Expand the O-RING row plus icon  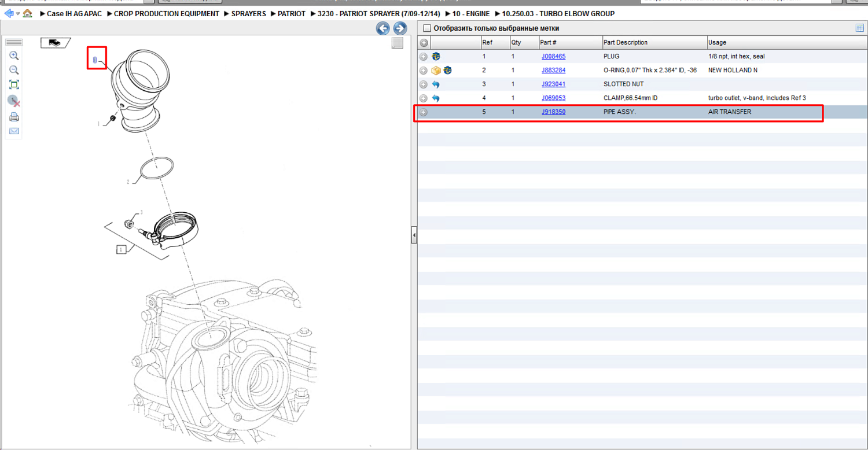point(424,71)
